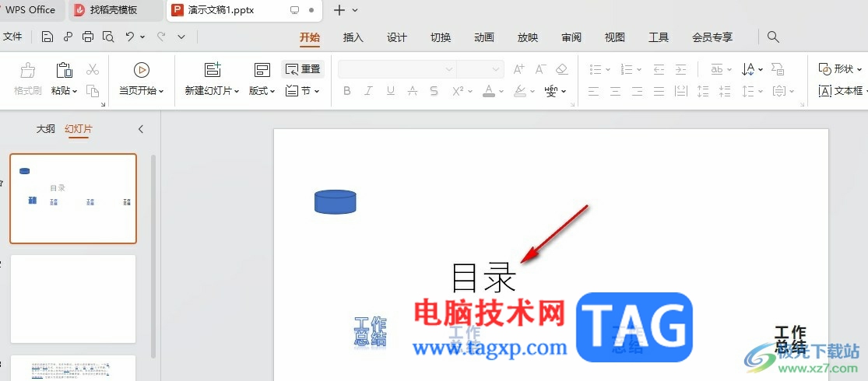
Task: Switch to the Animation (动画) tab
Action: coord(483,37)
